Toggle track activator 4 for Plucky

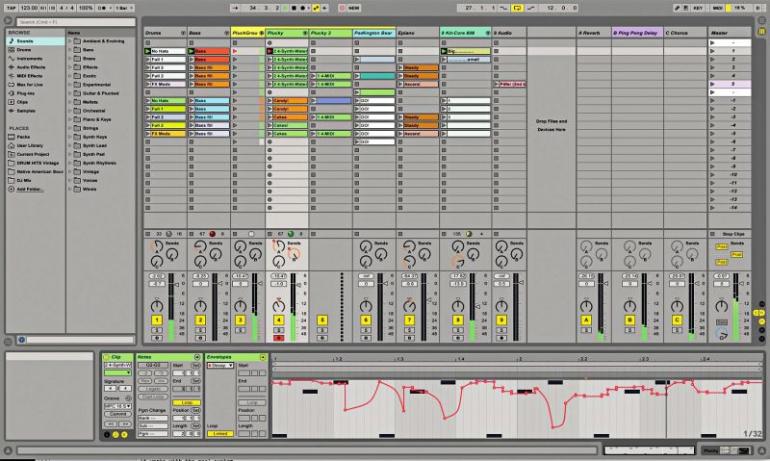pyautogui.click(x=278, y=320)
